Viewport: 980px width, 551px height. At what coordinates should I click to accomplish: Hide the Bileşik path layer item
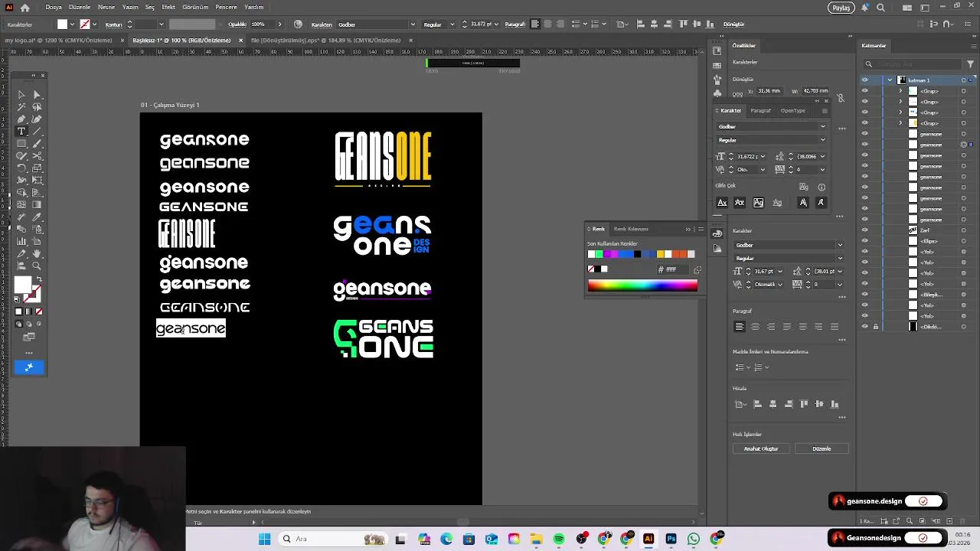(865, 295)
